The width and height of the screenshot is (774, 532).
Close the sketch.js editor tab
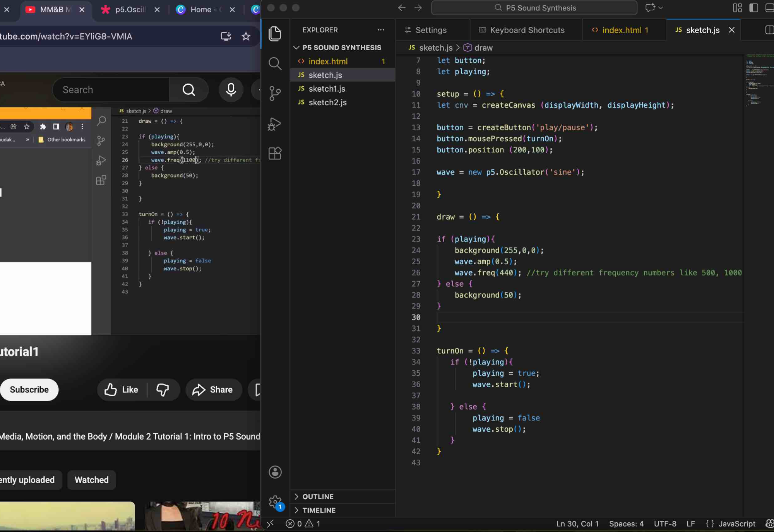[x=731, y=30]
